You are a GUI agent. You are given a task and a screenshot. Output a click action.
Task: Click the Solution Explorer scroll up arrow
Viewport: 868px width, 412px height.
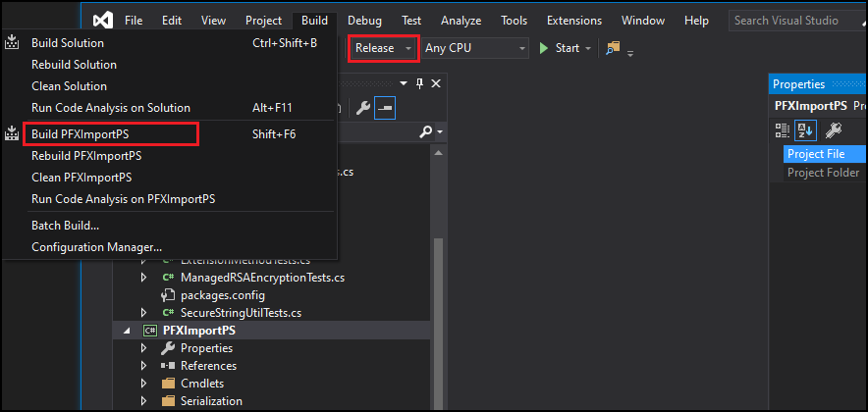pyautogui.click(x=439, y=153)
